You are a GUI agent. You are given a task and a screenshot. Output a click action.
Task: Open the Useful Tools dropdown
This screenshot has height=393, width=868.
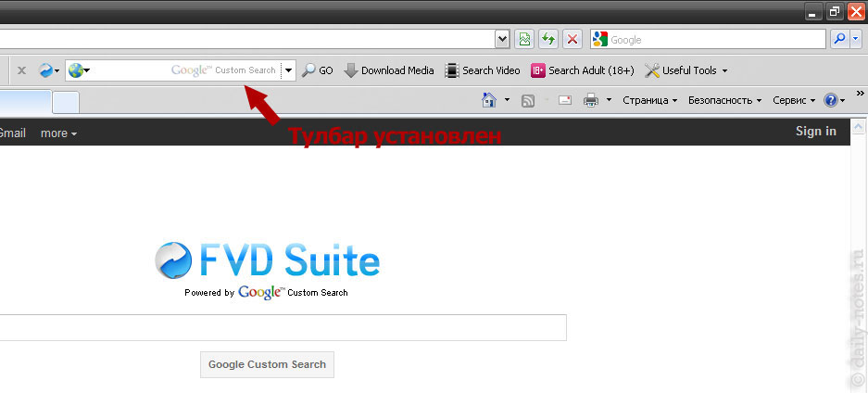(685, 70)
